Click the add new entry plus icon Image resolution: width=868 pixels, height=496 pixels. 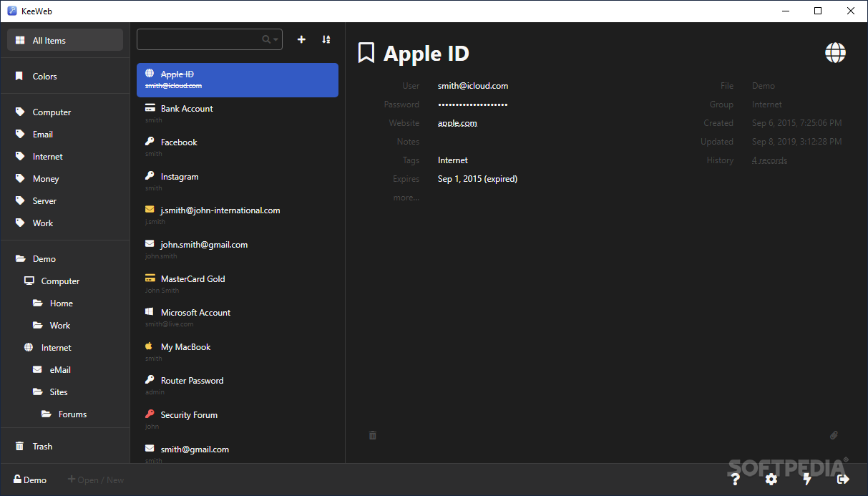click(301, 39)
